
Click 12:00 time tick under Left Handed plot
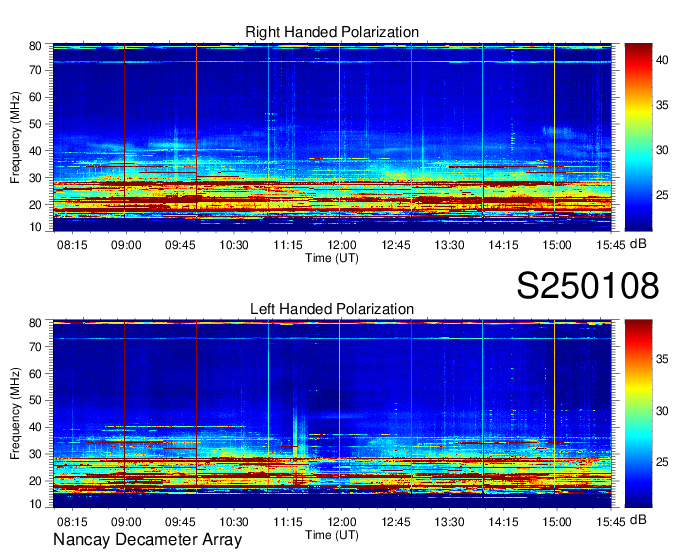pos(342,522)
